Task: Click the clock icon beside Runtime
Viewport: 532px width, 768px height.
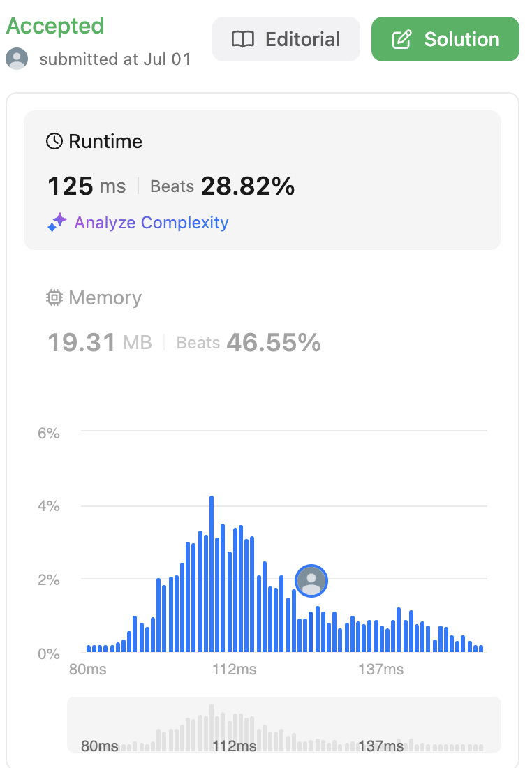Action: point(54,141)
